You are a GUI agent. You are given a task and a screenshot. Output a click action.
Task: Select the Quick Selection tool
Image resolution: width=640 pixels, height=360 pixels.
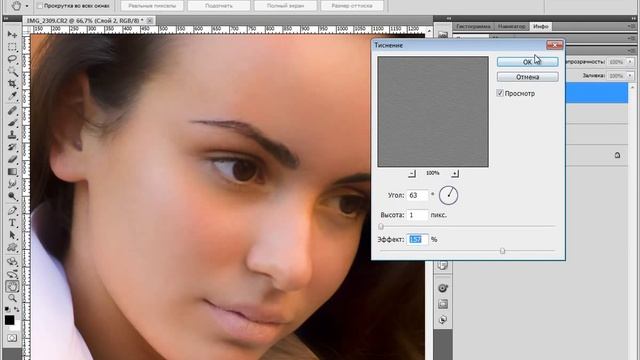12,71
